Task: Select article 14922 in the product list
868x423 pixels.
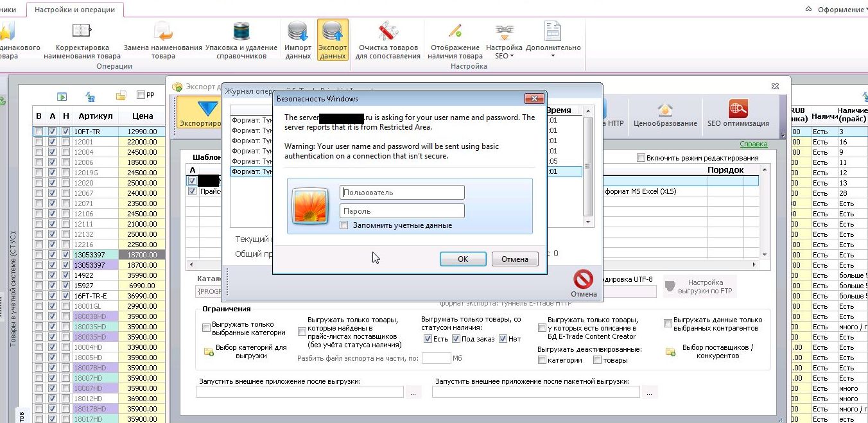Action: pyautogui.click(x=95, y=275)
